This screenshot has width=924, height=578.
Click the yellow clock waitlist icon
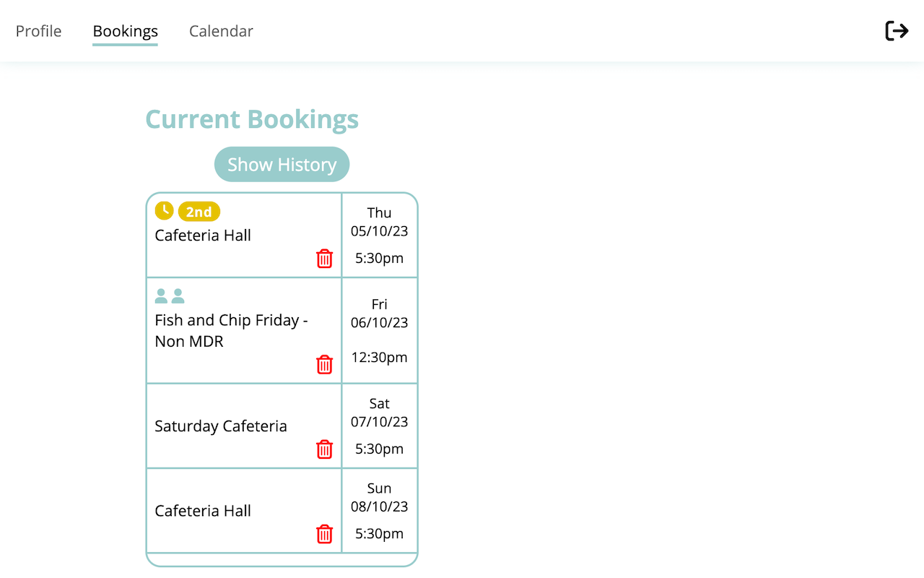pyautogui.click(x=165, y=211)
